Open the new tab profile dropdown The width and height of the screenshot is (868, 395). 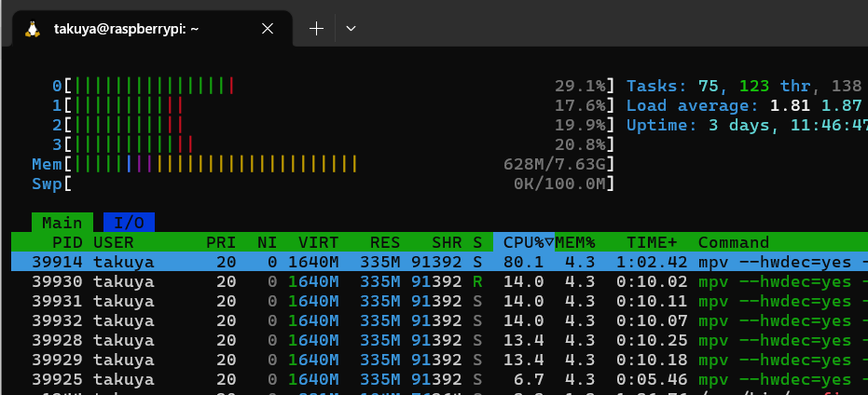point(351,29)
